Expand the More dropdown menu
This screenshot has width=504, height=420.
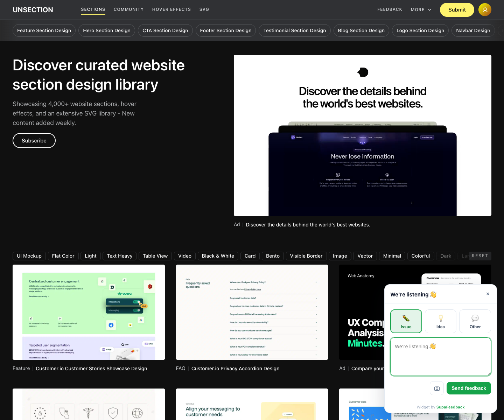pos(421,10)
